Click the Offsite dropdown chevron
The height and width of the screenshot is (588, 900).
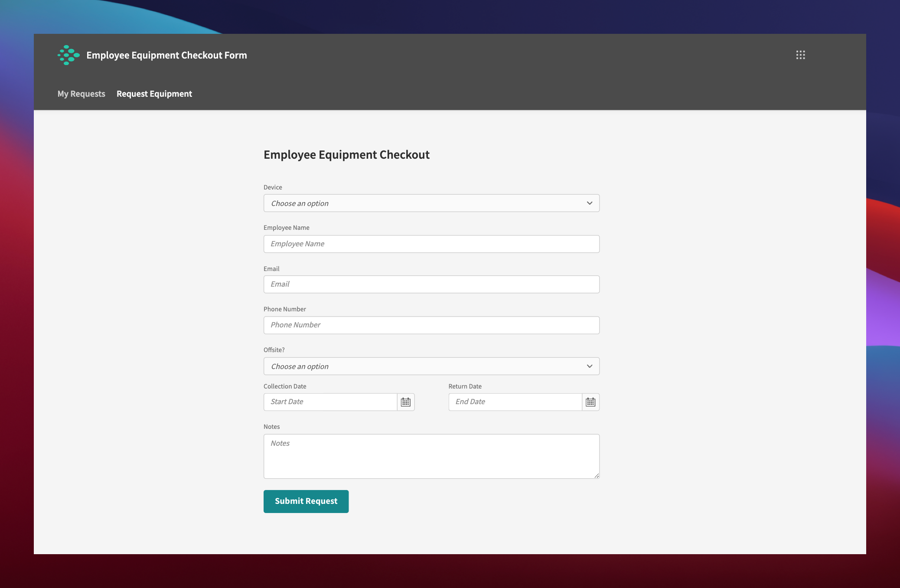[589, 366]
